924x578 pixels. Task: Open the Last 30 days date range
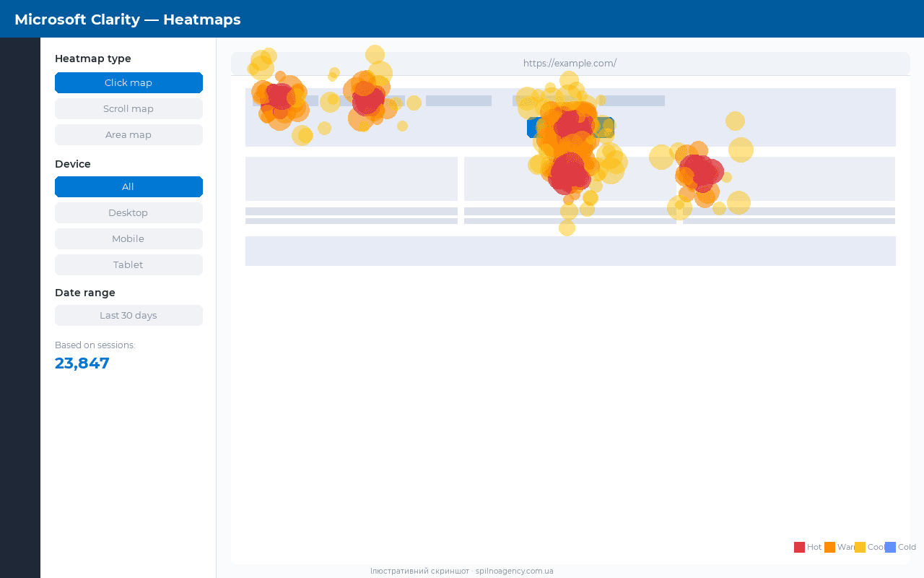(x=128, y=316)
